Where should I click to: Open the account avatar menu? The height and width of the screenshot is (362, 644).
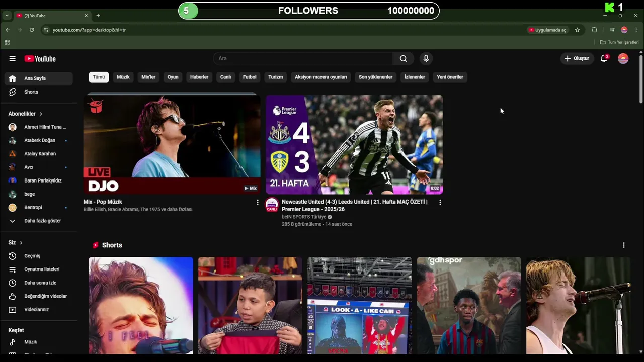tap(623, 59)
